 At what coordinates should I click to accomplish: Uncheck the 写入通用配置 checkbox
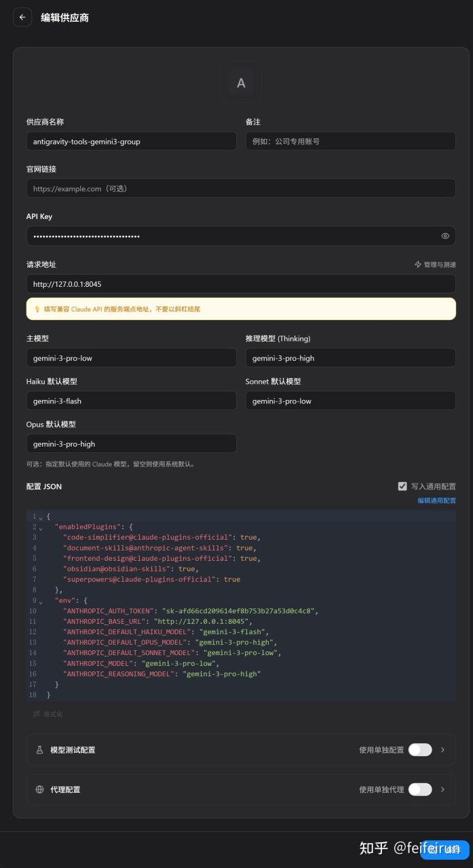pyautogui.click(x=402, y=486)
